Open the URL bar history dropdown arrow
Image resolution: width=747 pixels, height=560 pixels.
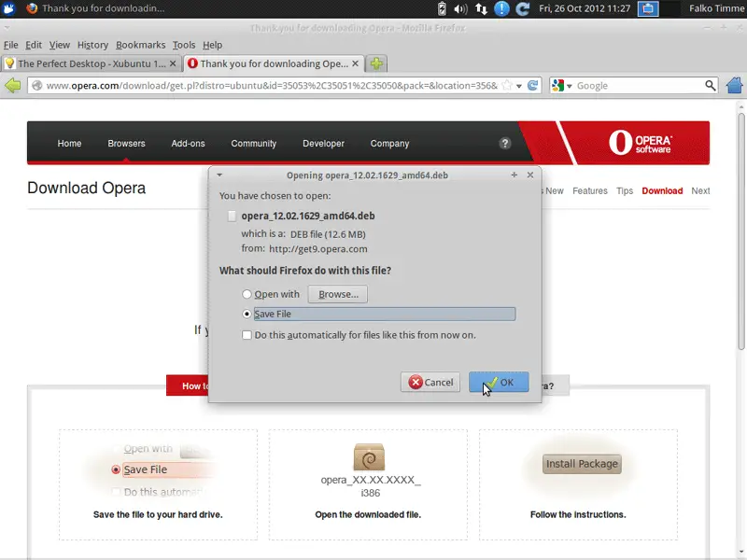pos(519,86)
